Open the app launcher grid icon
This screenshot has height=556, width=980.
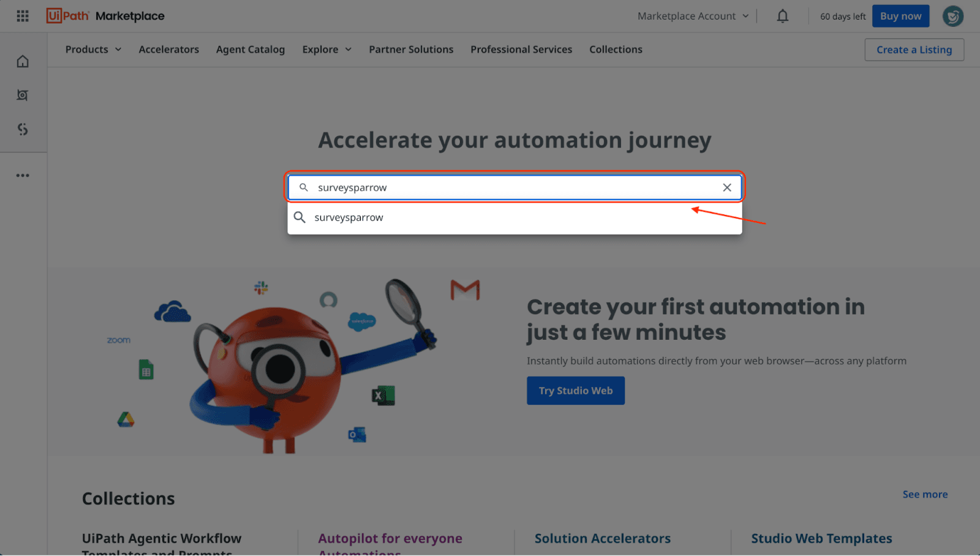coord(23,16)
